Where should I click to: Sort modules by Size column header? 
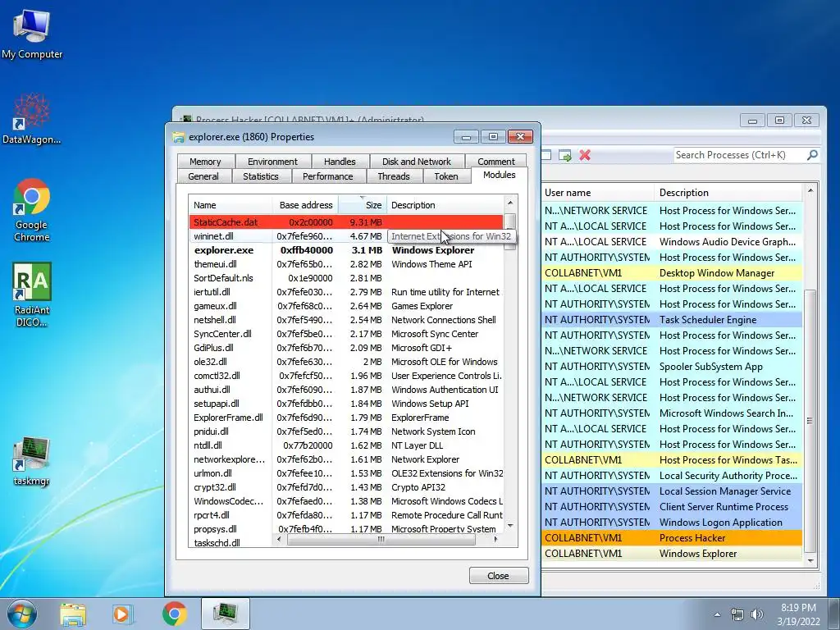pos(363,205)
